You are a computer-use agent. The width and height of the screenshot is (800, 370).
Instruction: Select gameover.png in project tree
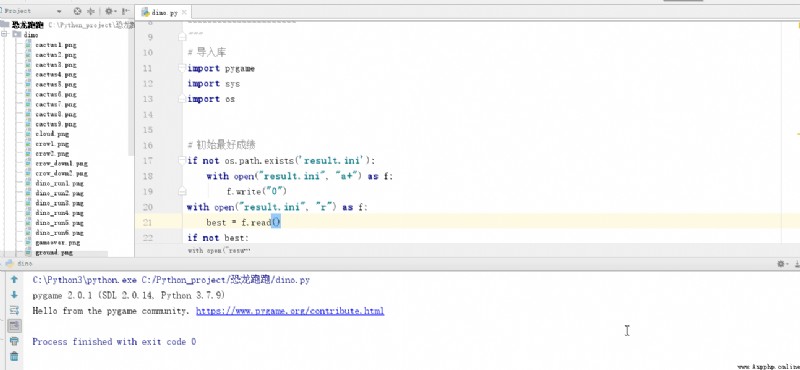(x=58, y=242)
